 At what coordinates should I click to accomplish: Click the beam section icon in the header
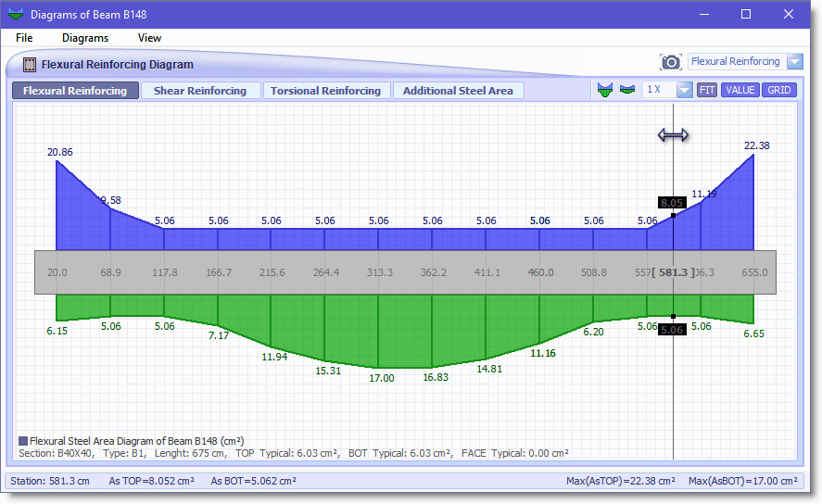[30, 65]
